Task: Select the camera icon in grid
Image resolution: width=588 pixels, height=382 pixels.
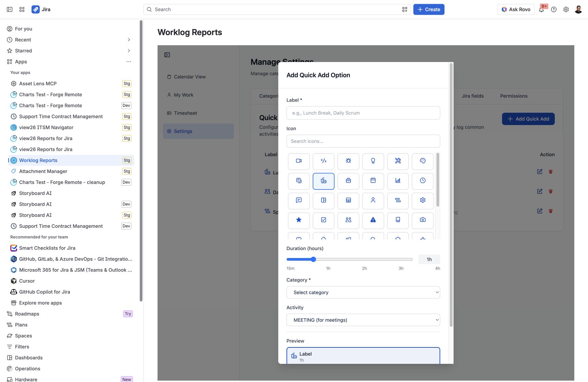Action: 423,220
